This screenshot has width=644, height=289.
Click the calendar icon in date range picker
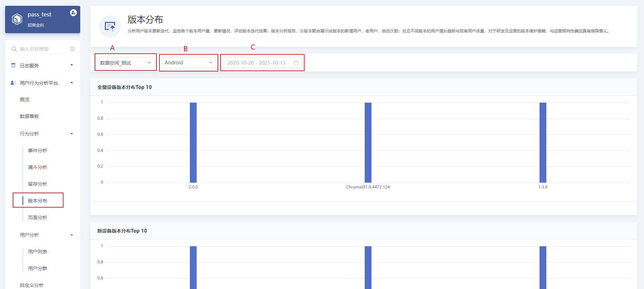coord(296,63)
